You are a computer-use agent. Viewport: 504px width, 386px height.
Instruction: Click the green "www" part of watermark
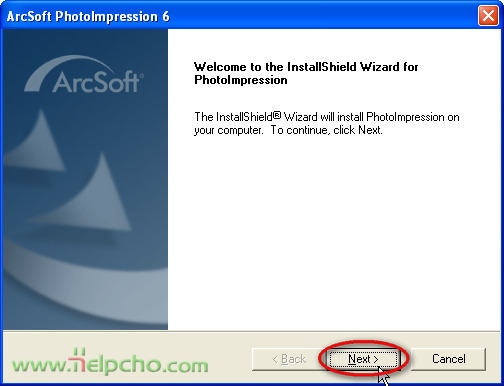point(39,365)
